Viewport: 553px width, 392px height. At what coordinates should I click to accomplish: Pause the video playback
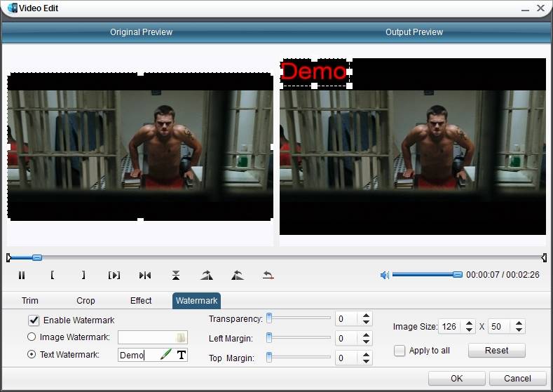tap(22, 275)
